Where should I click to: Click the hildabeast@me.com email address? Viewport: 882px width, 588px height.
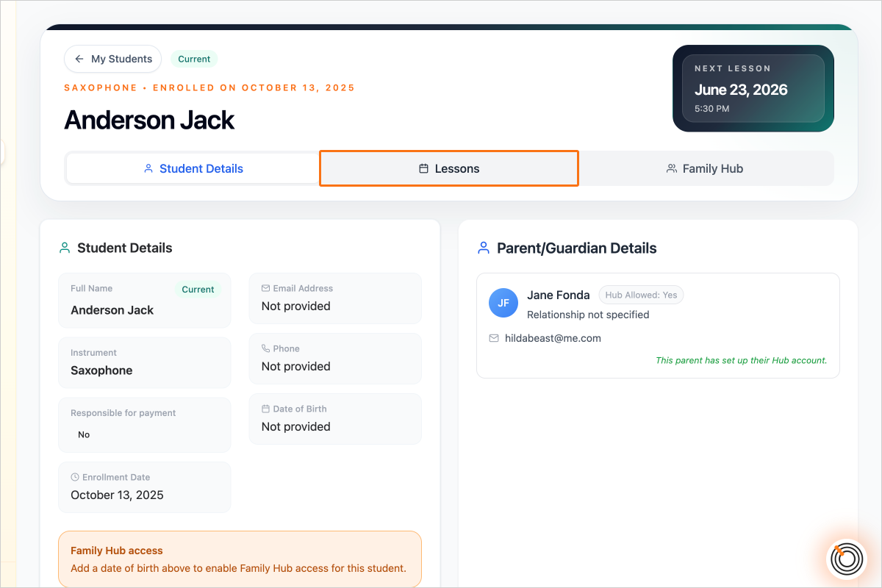tap(553, 338)
